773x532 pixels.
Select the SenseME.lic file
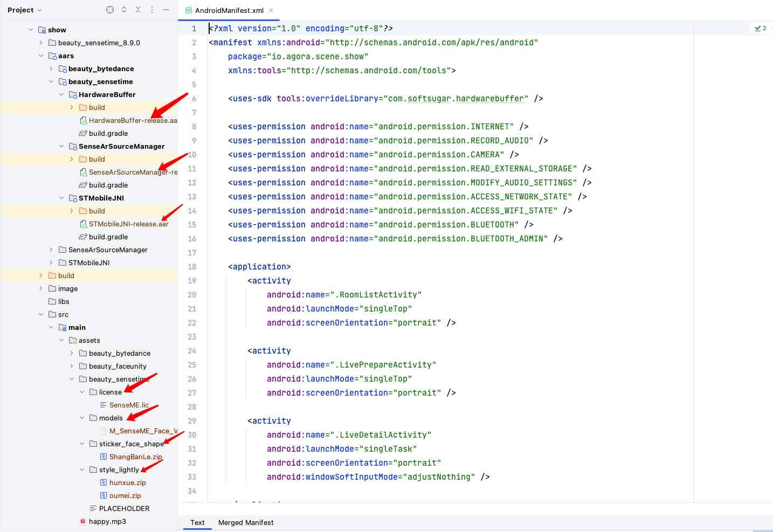(129, 405)
